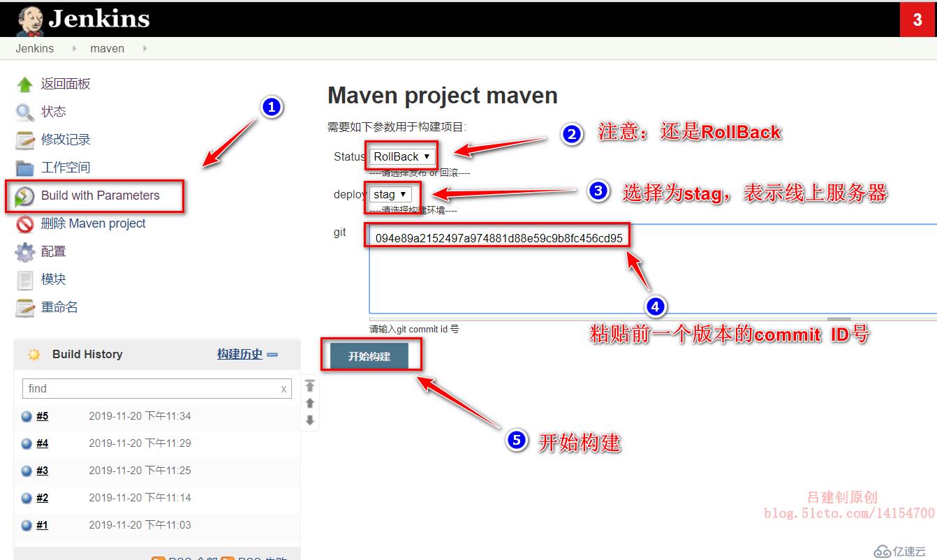Click timestamp 2019-11-20 下午11:29
The width and height of the screenshot is (937, 560).
(140, 443)
